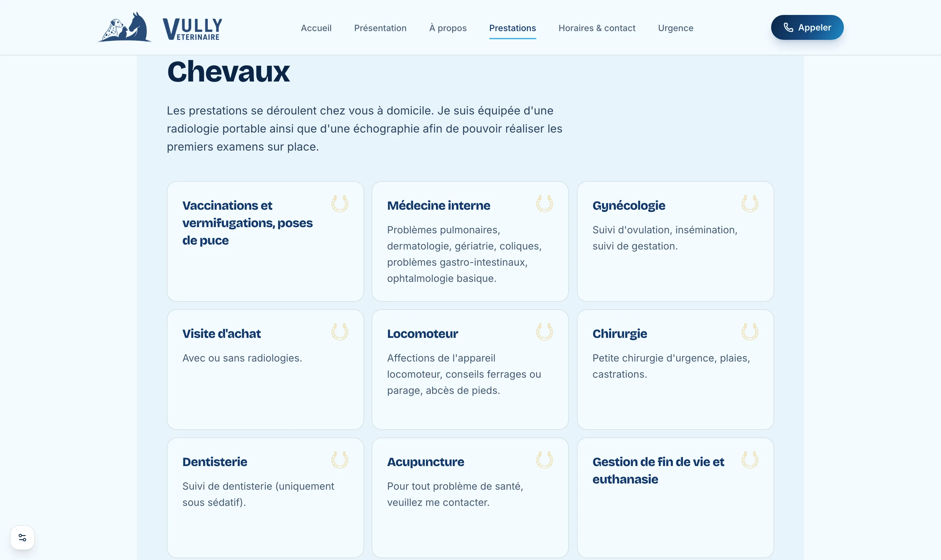Open the Urgence nav link
The width and height of the screenshot is (941, 560).
[675, 28]
